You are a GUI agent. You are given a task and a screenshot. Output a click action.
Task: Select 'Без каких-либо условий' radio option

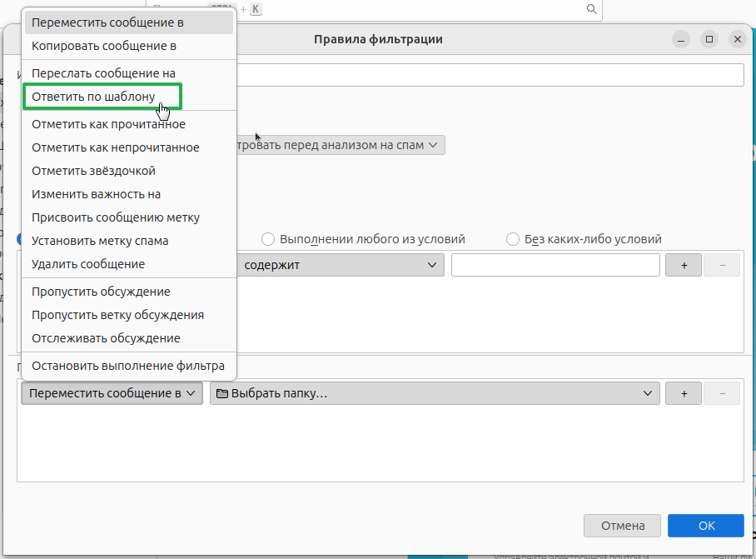point(513,239)
